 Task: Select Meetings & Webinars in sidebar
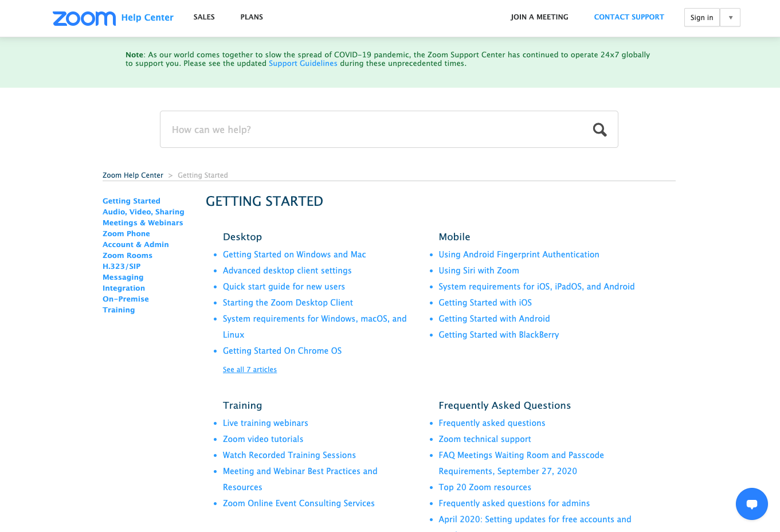[x=143, y=223]
